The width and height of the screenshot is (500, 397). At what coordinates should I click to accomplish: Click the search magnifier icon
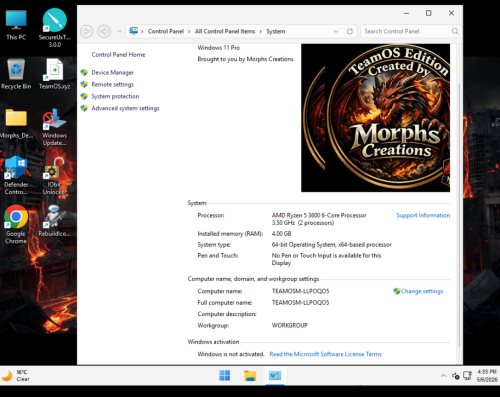(x=455, y=31)
